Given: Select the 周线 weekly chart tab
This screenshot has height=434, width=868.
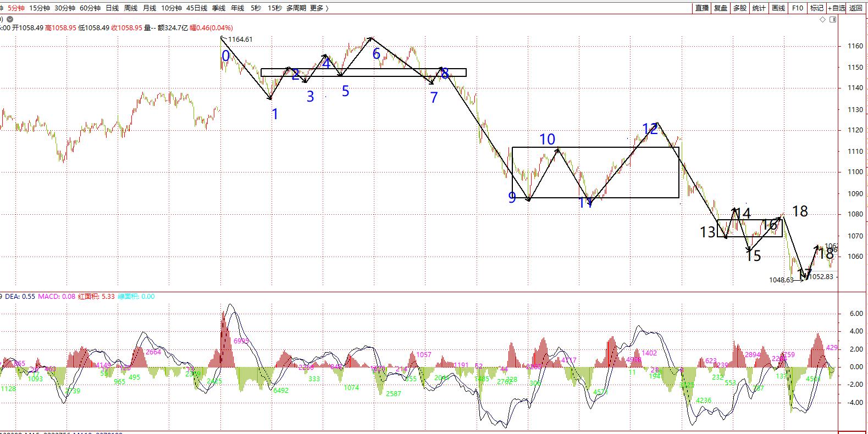Looking at the screenshot, I should (131, 8).
